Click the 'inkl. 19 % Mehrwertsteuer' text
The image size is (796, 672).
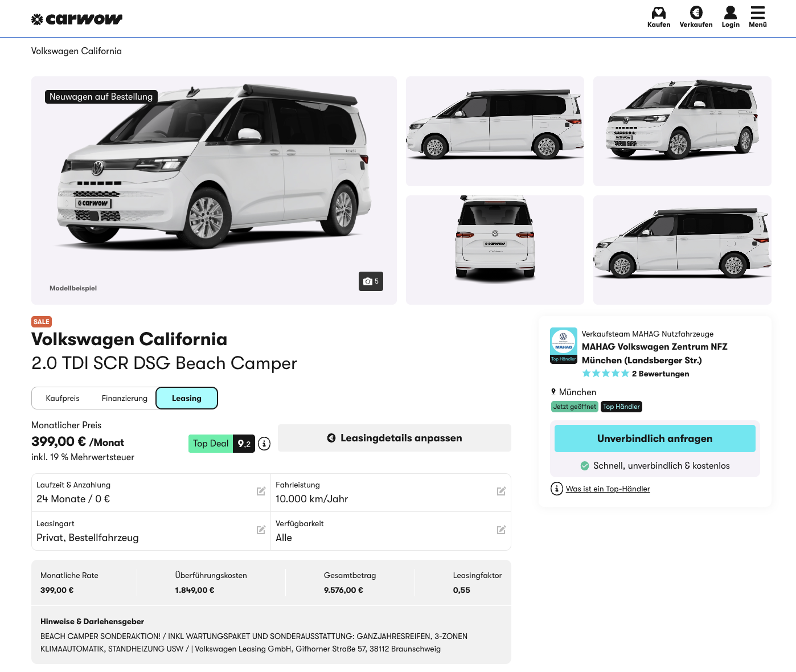click(x=83, y=457)
